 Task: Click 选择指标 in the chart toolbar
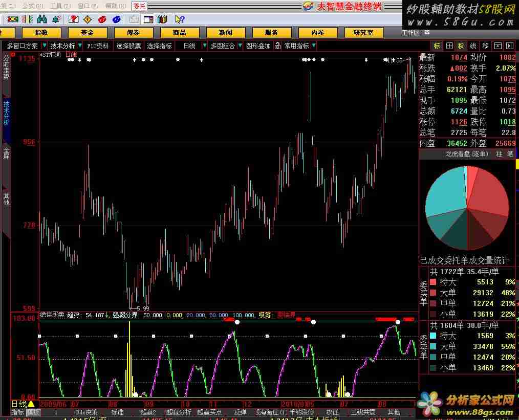click(159, 46)
